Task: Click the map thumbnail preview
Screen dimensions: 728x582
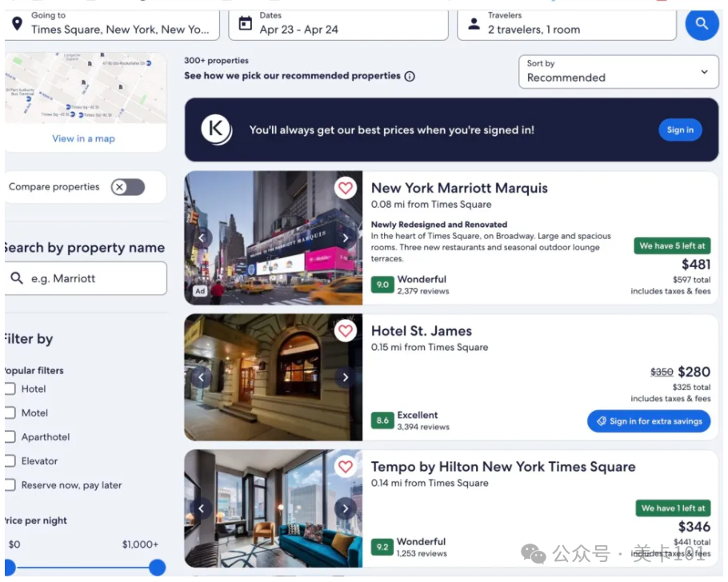Action: click(x=86, y=88)
